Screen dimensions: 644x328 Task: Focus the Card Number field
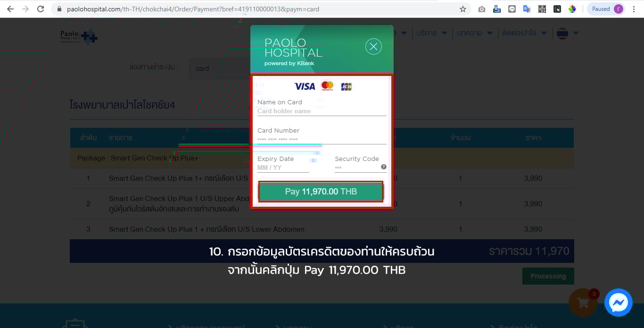click(x=322, y=140)
